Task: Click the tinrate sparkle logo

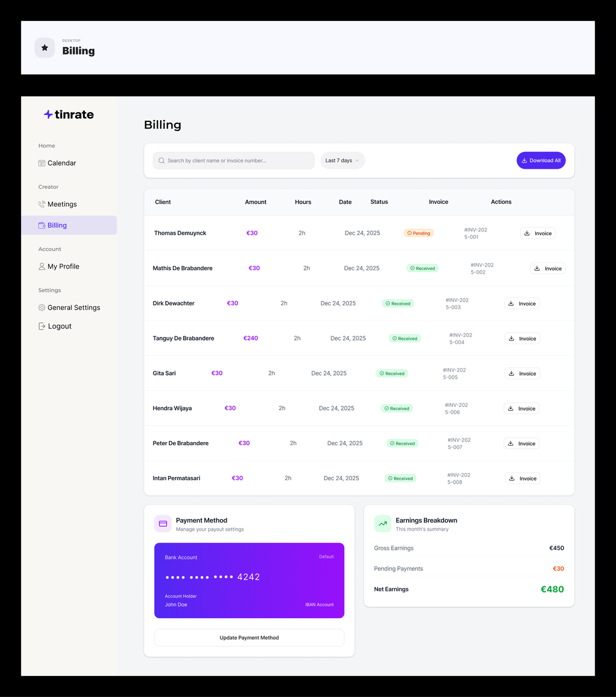Action: pyautogui.click(x=47, y=114)
